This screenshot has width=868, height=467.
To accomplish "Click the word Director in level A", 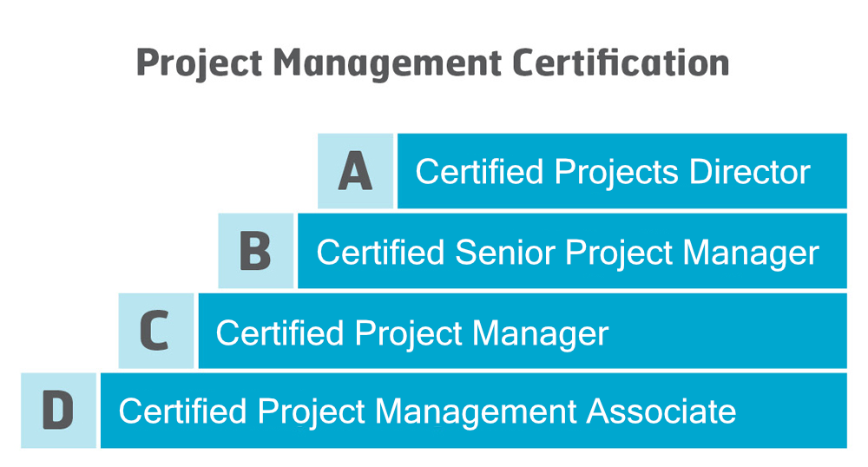I will [750, 172].
